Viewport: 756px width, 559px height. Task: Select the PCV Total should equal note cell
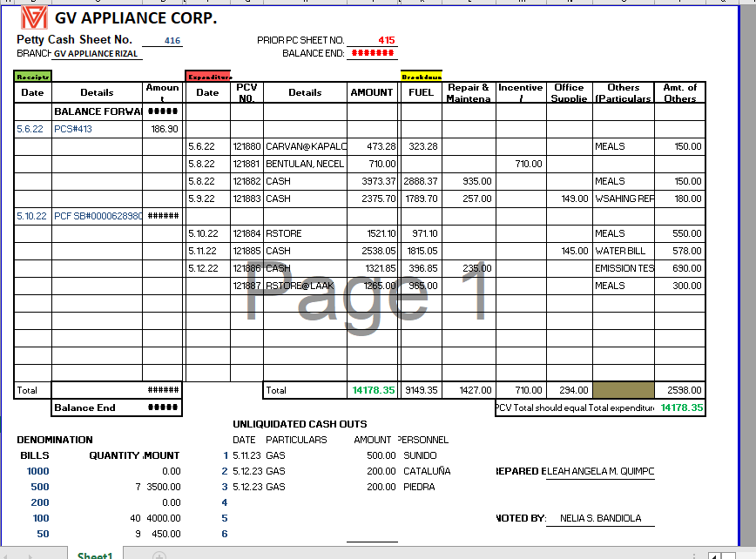[x=575, y=407]
